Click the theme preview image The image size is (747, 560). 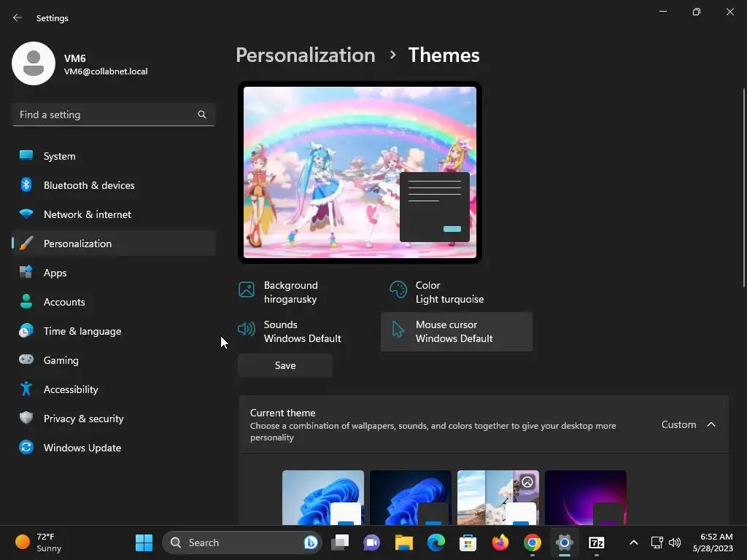click(x=360, y=172)
